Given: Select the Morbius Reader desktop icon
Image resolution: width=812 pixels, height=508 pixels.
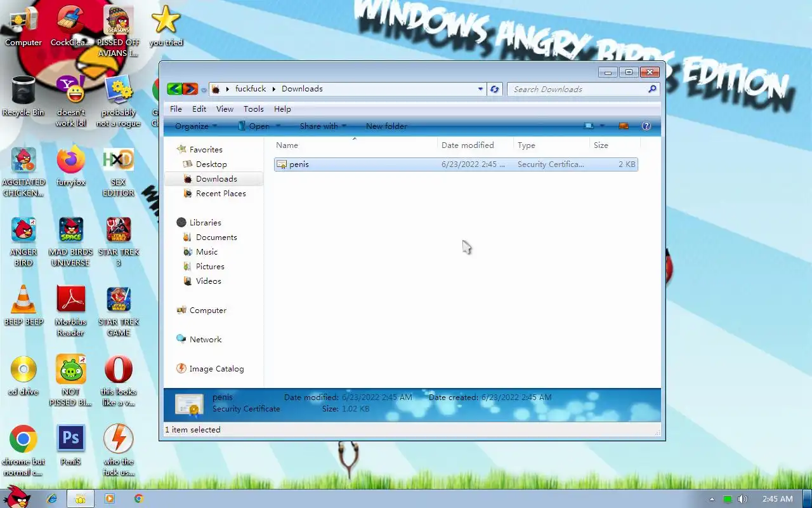Looking at the screenshot, I should [71, 311].
